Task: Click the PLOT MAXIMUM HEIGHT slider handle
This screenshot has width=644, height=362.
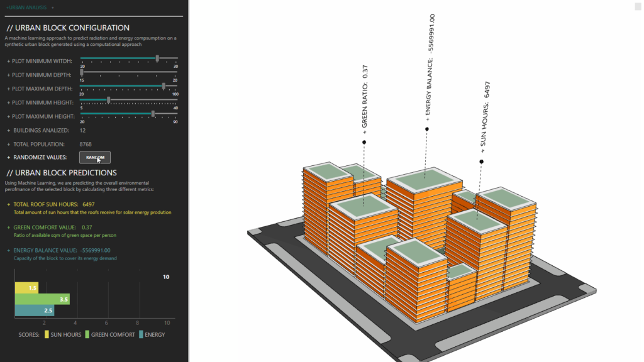Action: pos(152,115)
